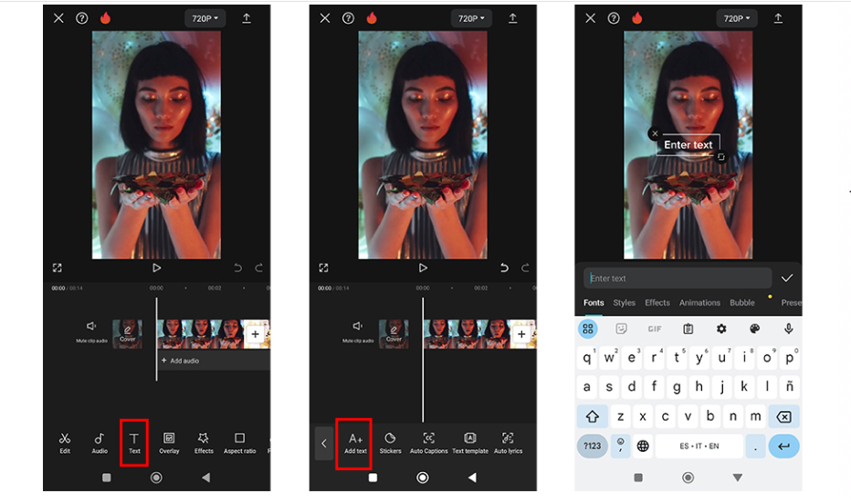
Task: Switch keyboard to ?123 symbols
Action: tap(592, 446)
